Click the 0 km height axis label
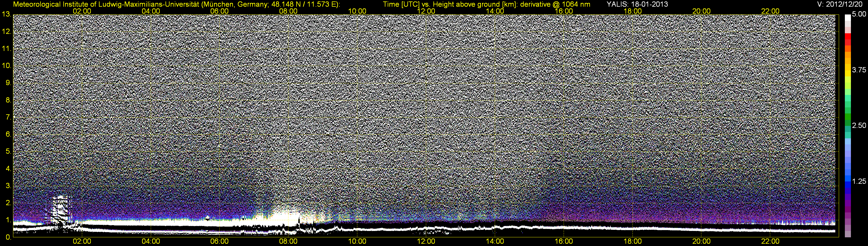This screenshot has height=246, width=868. 8,237
